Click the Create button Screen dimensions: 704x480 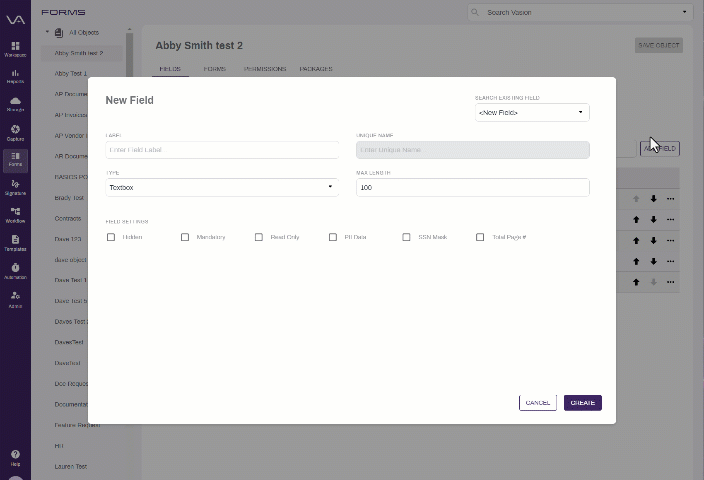tap(583, 403)
